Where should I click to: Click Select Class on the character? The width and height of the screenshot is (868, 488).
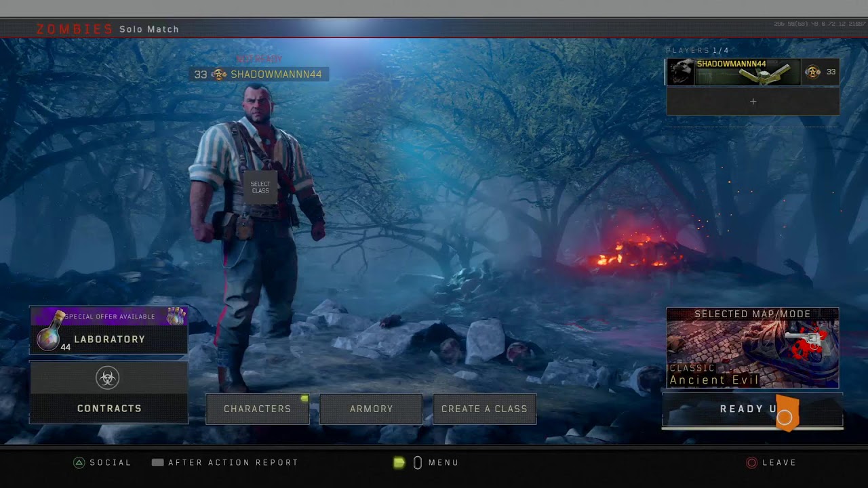(x=260, y=187)
